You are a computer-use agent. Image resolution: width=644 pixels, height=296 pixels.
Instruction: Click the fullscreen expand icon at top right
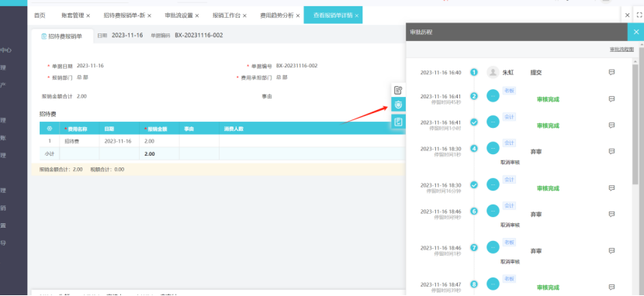tap(639, 15)
